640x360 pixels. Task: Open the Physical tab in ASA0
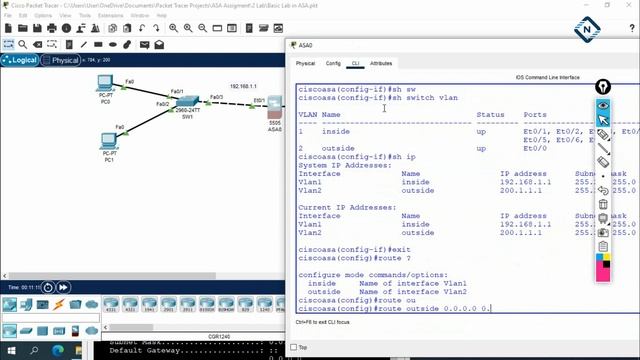click(x=305, y=63)
